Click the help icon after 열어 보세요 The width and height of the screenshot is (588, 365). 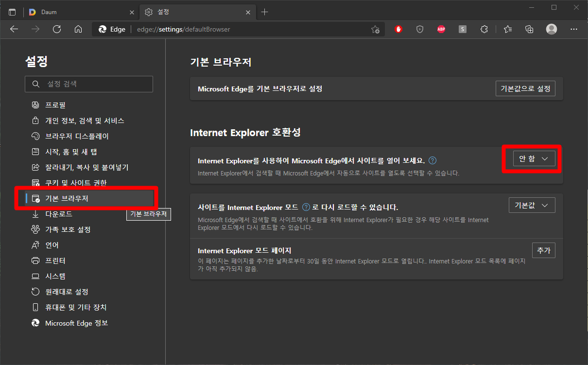click(x=432, y=160)
